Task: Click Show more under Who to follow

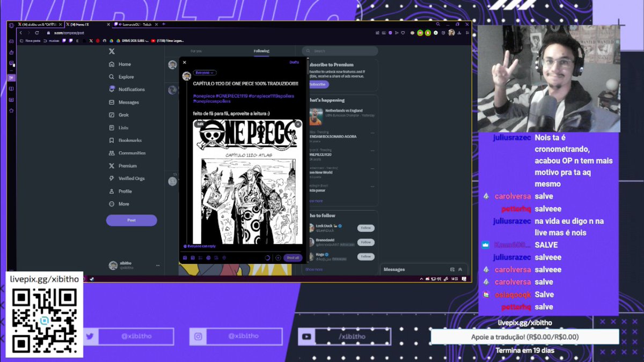Action: (314, 269)
